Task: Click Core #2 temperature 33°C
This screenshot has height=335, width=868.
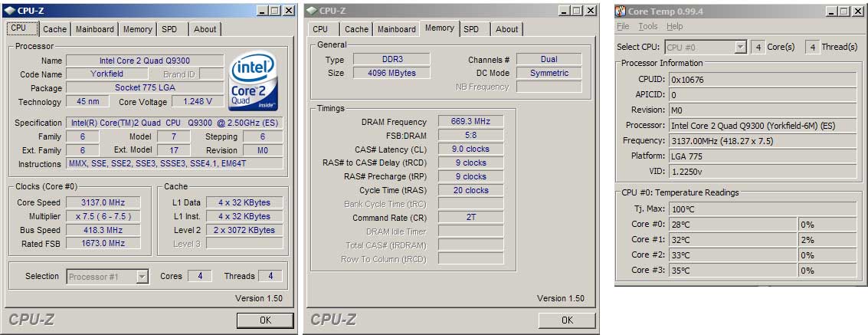Action: pyautogui.click(x=733, y=255)
